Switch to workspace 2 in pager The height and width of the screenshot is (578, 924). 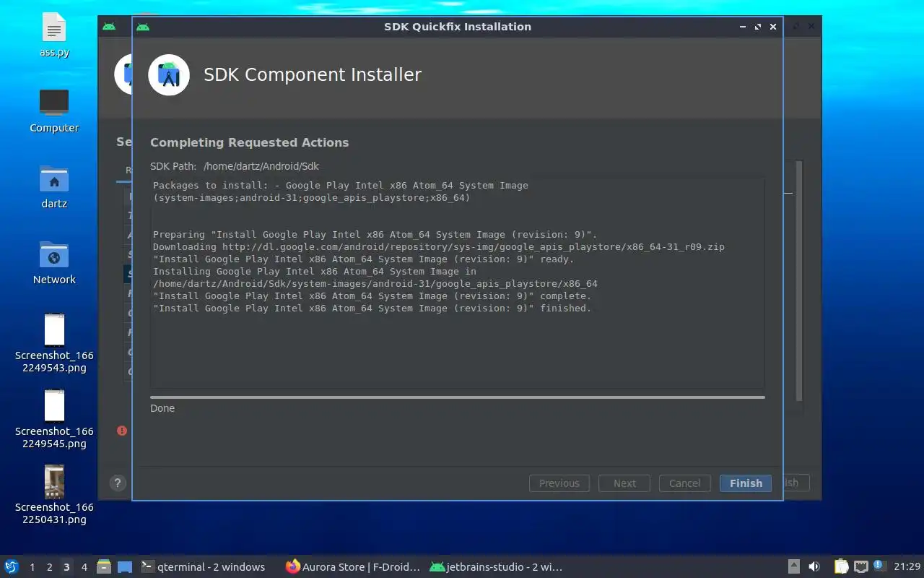pos(49,567)
